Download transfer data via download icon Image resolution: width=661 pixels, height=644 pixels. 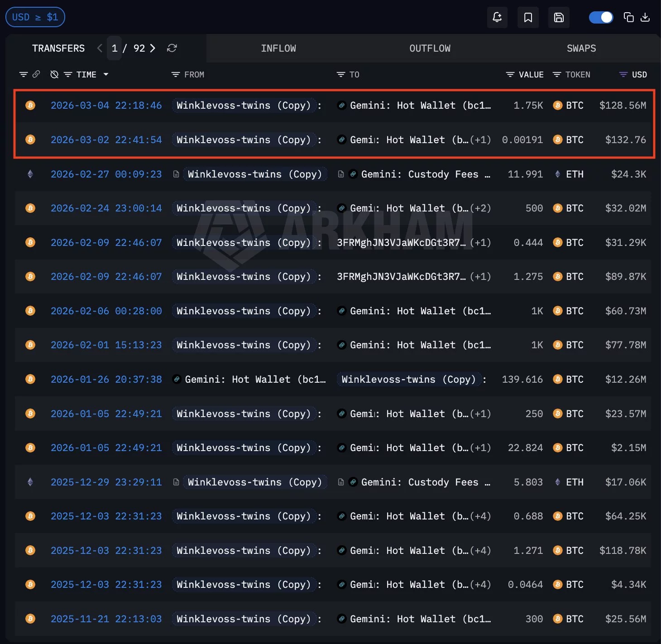645,17
